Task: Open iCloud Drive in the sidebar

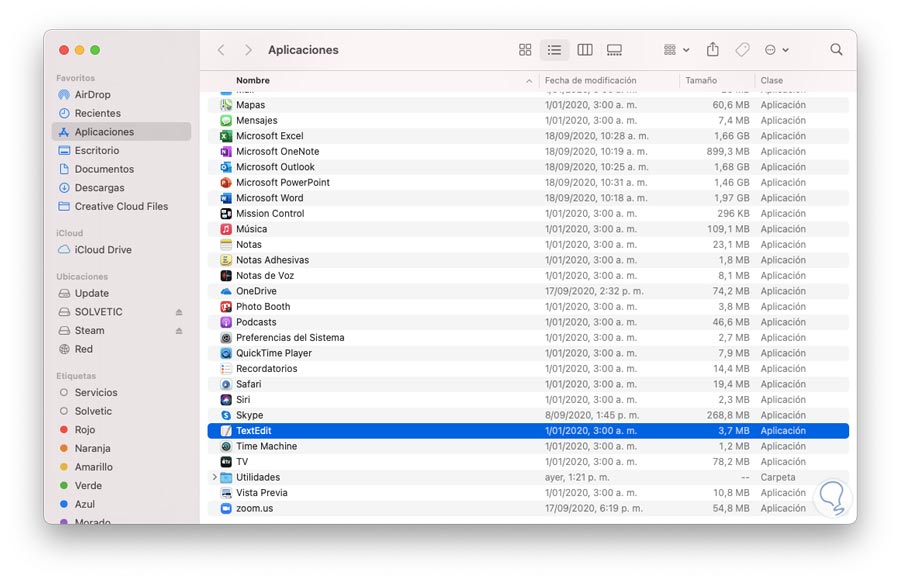Action: [122, 250]
